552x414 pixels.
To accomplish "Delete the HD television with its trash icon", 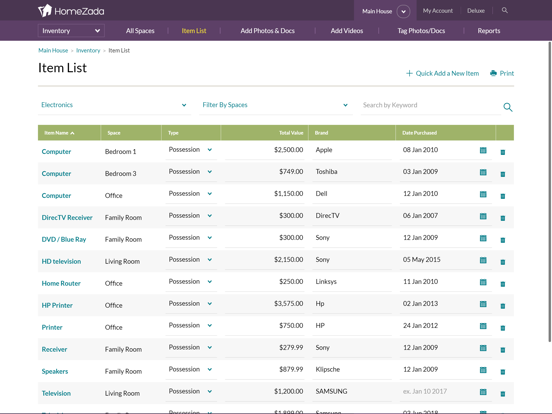I will (503, 262).
